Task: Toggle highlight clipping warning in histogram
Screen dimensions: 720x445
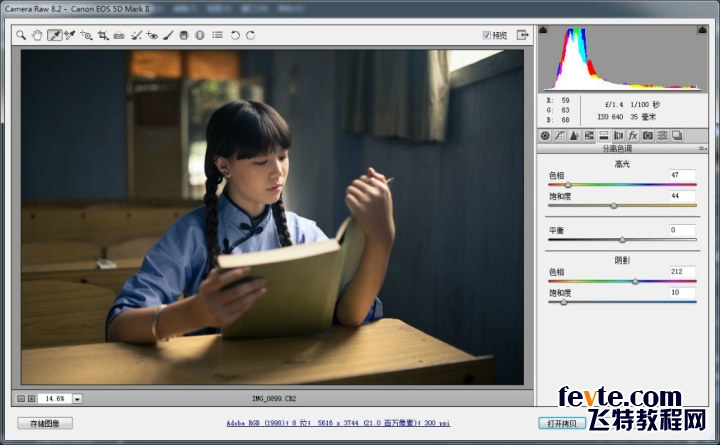Action: (702, 30)
